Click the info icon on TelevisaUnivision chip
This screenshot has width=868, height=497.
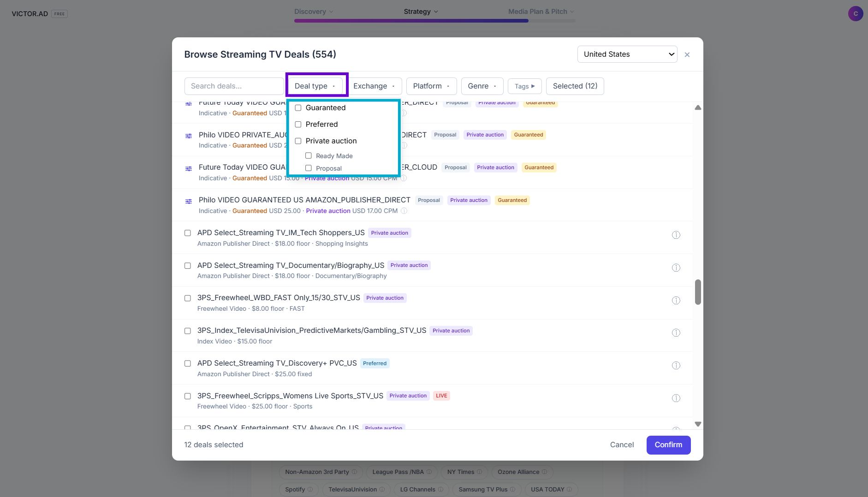click(382, 489)
